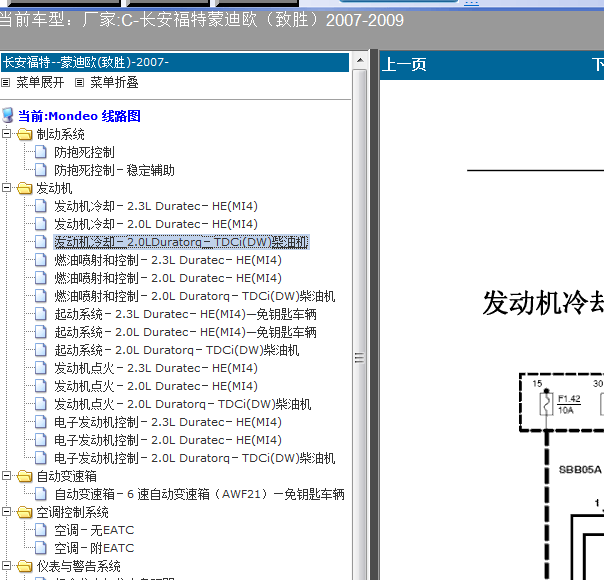Open the 防抱死控制 diagram

pyautogui.click(x=84, y=153)
